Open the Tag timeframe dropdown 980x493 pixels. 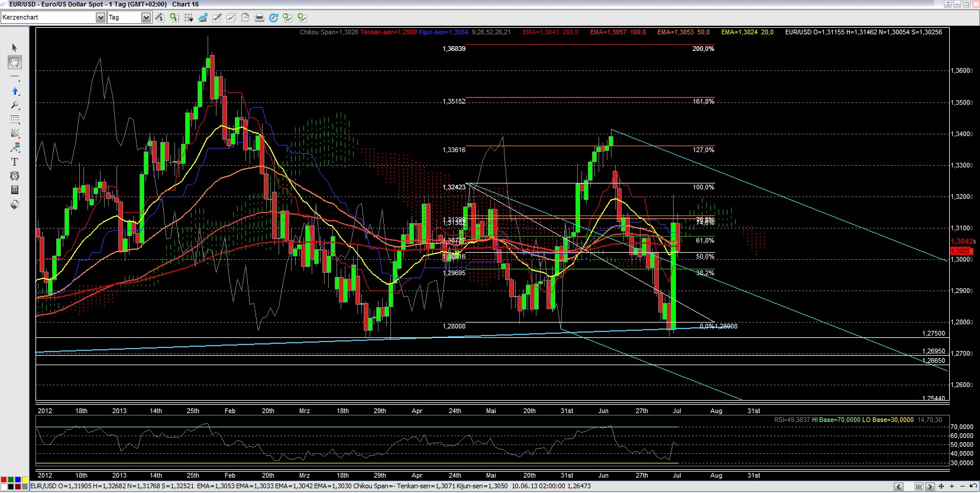point(145,18)
